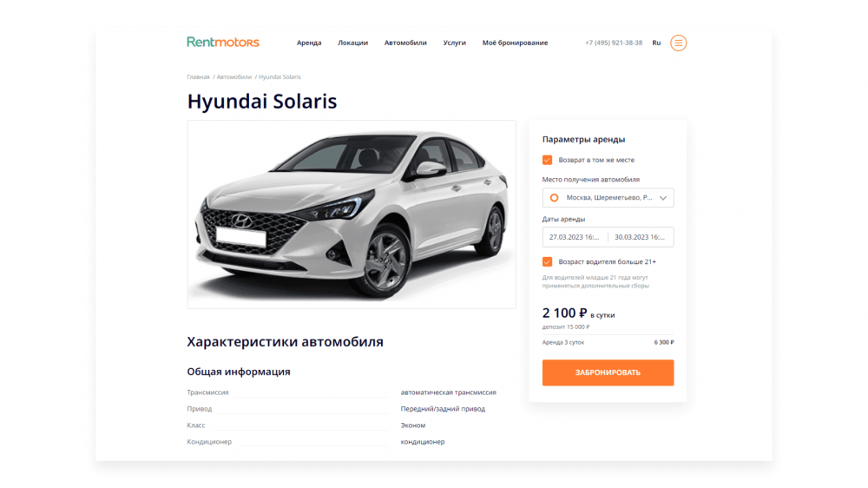Image resolution: width=868 pixels, height=488 pixels.
Task: Toggle 'Возраст водителя больше 21+' checkbox
Action: (x=547, y=261)
